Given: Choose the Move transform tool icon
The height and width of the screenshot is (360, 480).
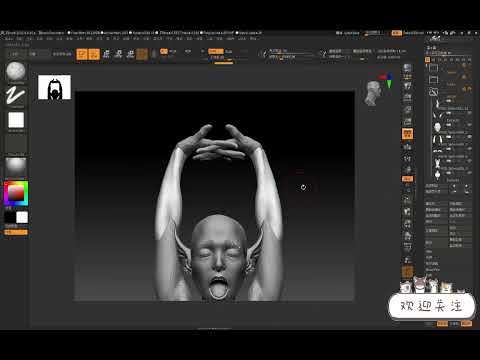Looking at the screenshot, I should tap(106, 54).
